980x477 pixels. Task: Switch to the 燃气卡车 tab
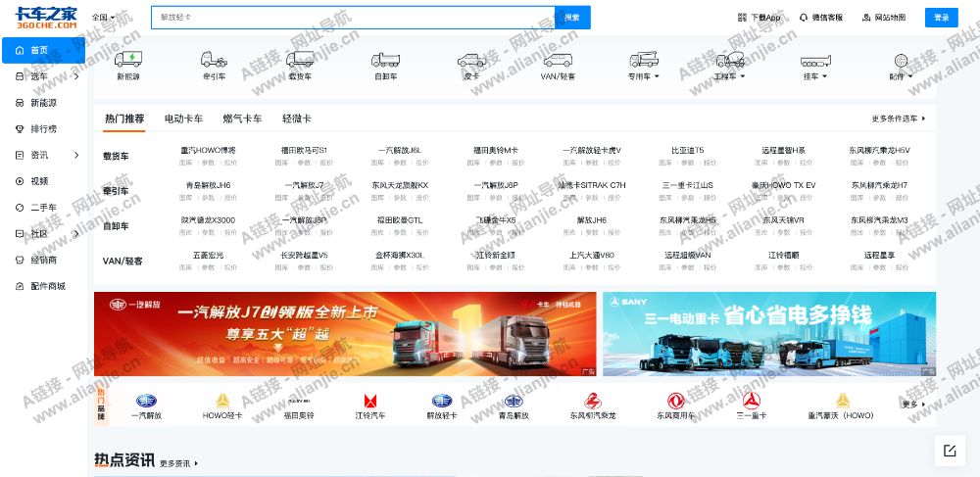(242, 119)
